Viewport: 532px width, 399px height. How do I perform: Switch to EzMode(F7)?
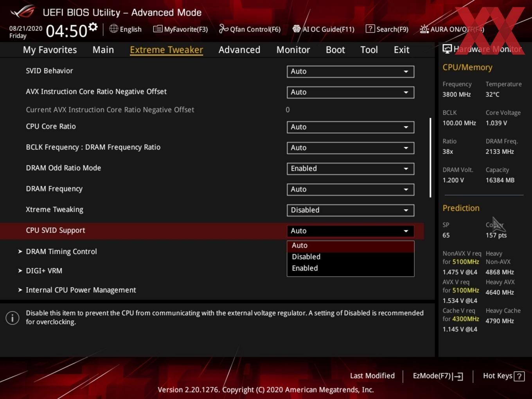pyautogui.click(x=438, y=376)
